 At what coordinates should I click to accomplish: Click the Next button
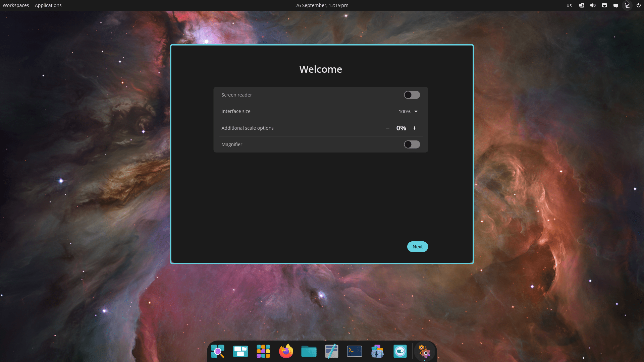click(x=417, y=246)
